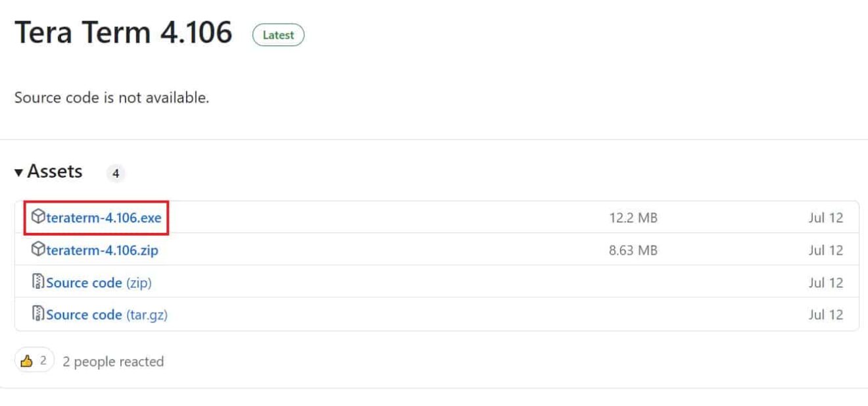Click the file icon beside Source code (tar.gz)
Viewport: 868px width, 406px height.
39,315
